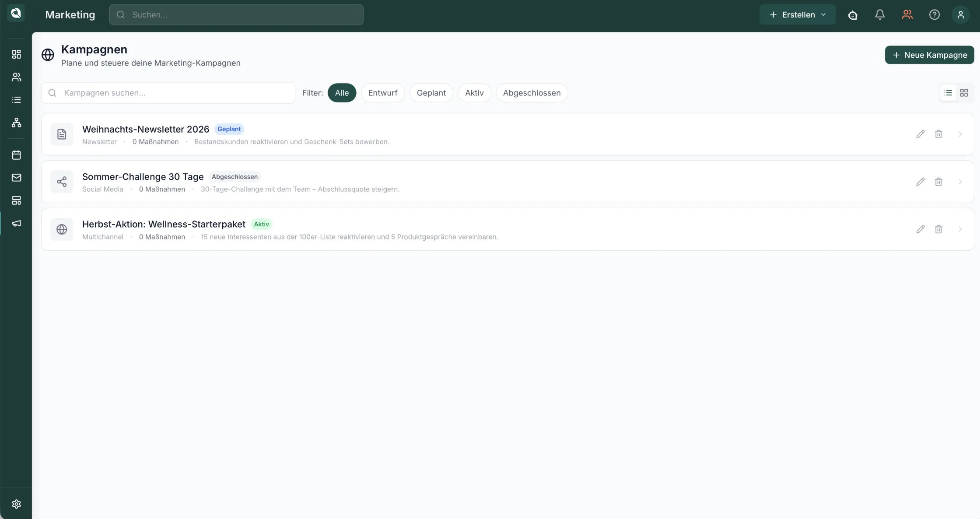The image size is (980, 519).
Task: Click the app logo in top-left corner
Action: 16,13
